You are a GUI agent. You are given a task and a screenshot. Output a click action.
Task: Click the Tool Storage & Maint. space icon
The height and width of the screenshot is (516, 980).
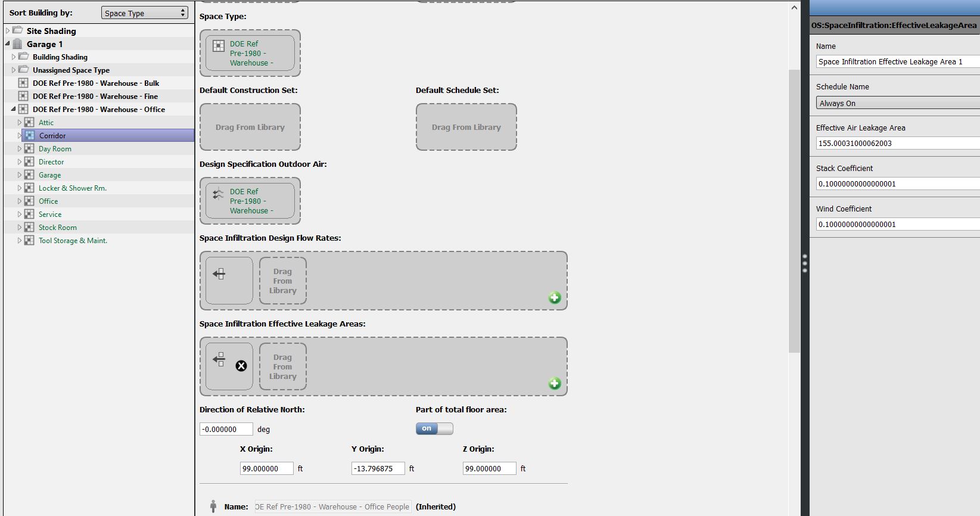point(29,240)
